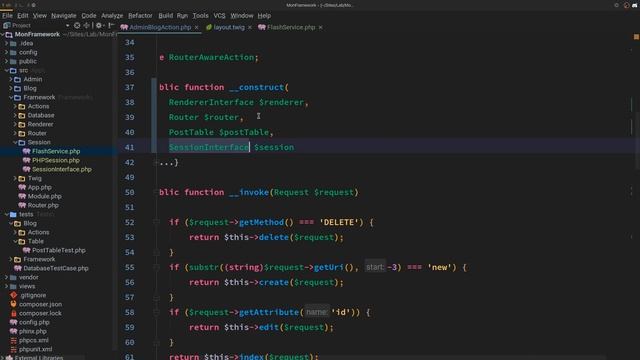Select the MonFramework root project node
640x360 pixels.
point(37,34)
